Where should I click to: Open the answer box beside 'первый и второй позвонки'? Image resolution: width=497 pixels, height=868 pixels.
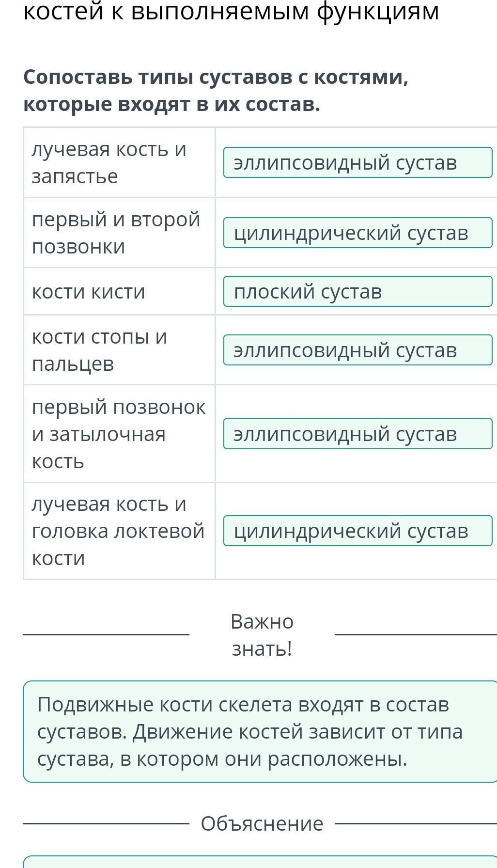357,233
